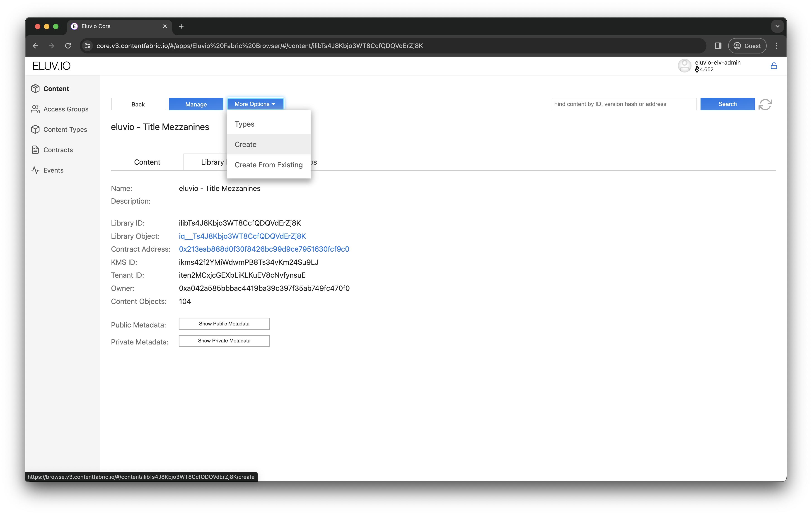Open Access Groups in sidebar
The height and width of the screenshot is (515, 812).
pos(60,109)
